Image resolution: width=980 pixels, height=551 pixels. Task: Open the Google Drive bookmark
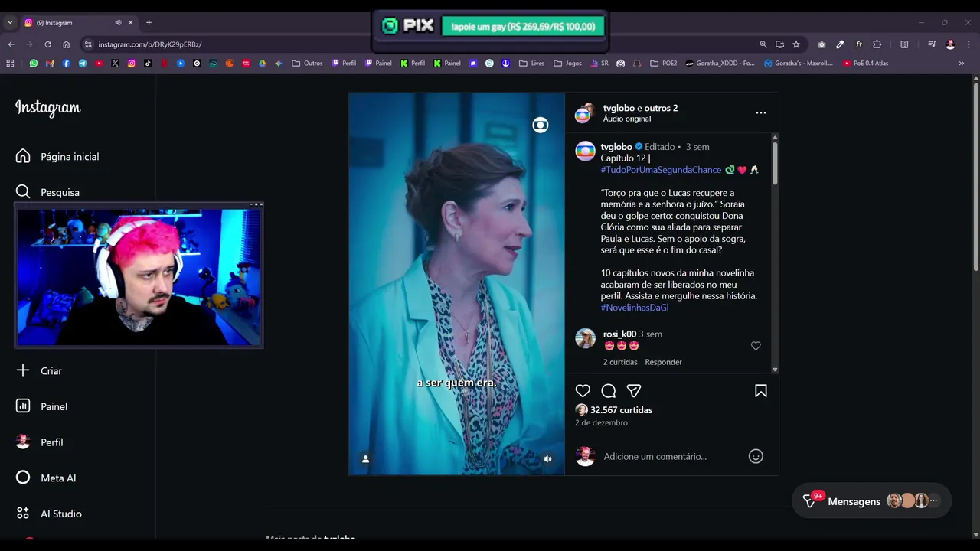[x=262, y=64]
